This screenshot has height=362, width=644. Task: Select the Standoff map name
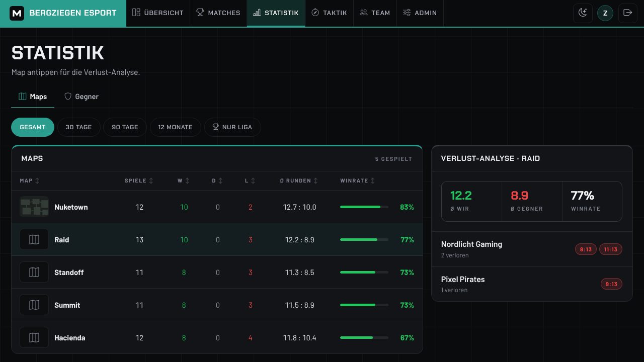click(69, 273)
